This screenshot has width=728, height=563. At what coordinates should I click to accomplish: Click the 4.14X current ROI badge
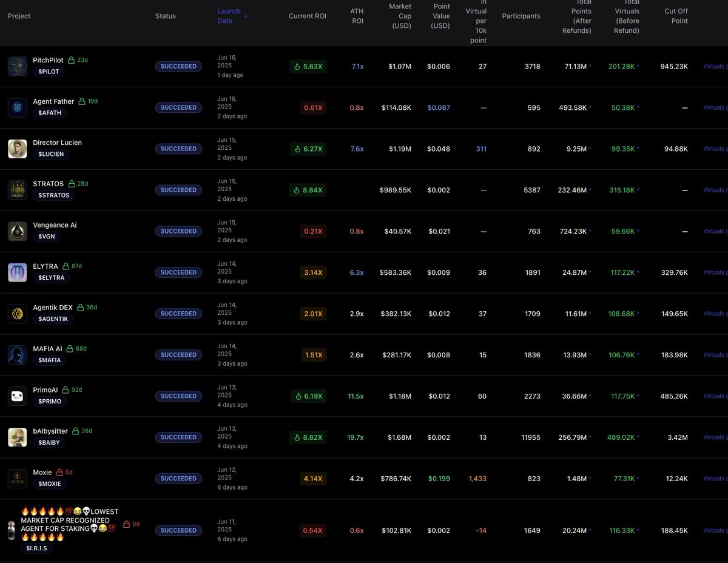click(313, 479)
